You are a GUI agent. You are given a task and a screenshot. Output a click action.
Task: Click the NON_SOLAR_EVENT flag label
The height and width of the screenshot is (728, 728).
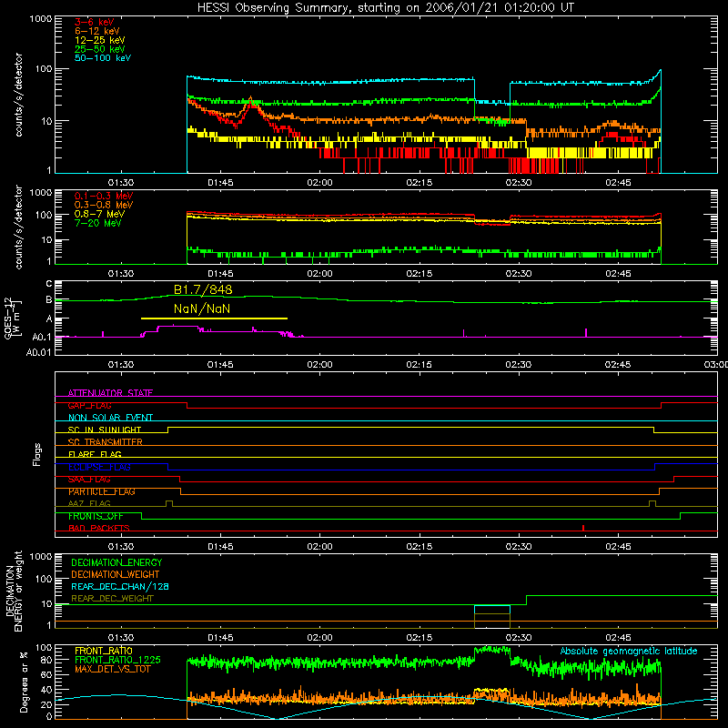(x=110, y=418)
